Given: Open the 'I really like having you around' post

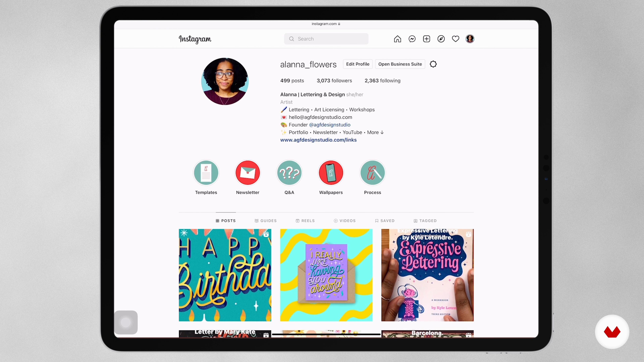Looking at the screenshot, I should 326,275.
